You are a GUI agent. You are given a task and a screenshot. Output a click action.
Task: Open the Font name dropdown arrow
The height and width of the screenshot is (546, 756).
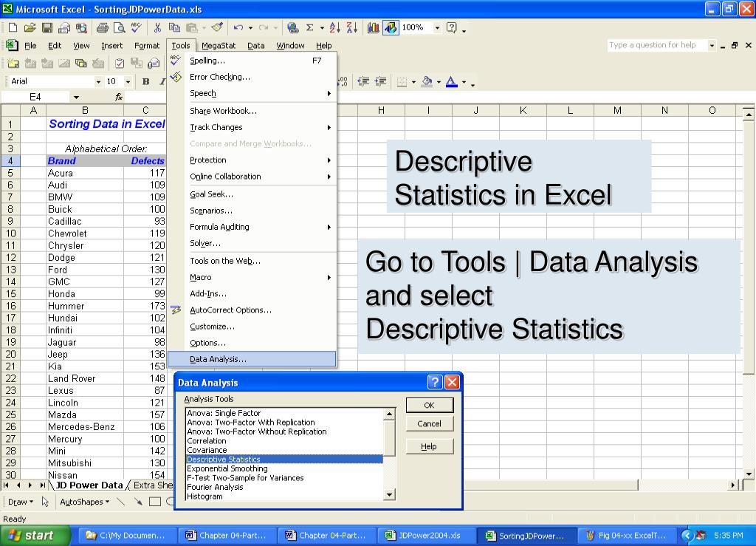click(x=98, y=81)
